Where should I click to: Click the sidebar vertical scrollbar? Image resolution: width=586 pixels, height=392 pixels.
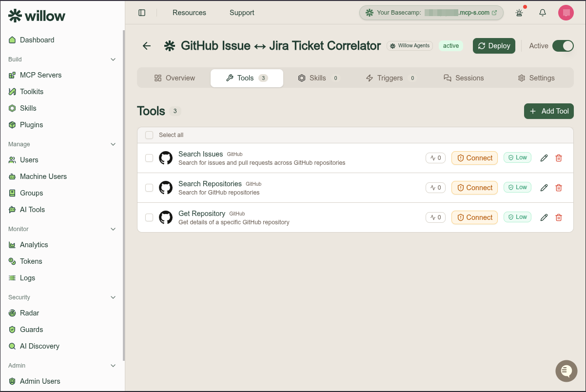tap(124, 195)
